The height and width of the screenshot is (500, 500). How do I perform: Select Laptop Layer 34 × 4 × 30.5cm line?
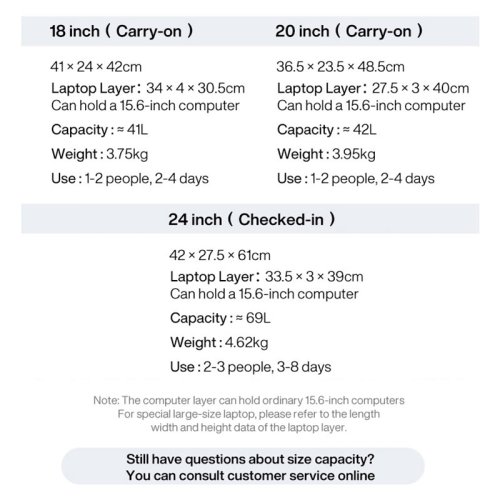point(148,88)
